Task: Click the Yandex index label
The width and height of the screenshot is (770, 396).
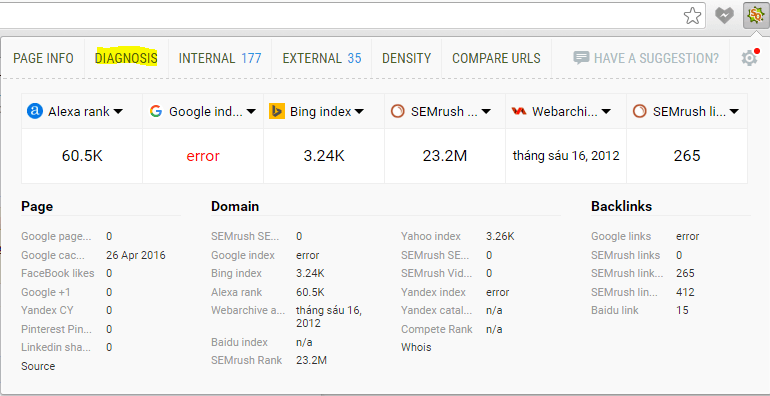Action: click(x=433, y=292)
